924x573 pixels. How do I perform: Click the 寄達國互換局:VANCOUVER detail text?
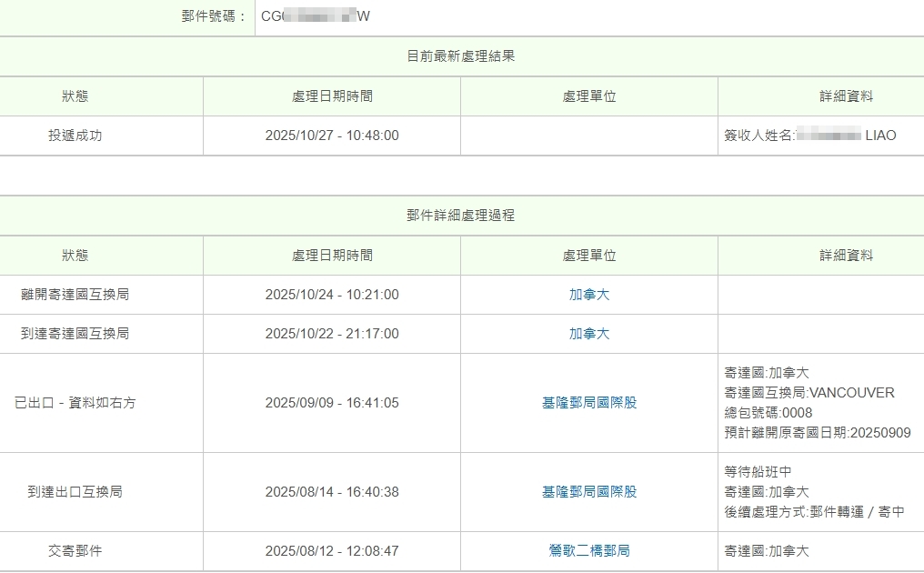click(x=809, y=393)
